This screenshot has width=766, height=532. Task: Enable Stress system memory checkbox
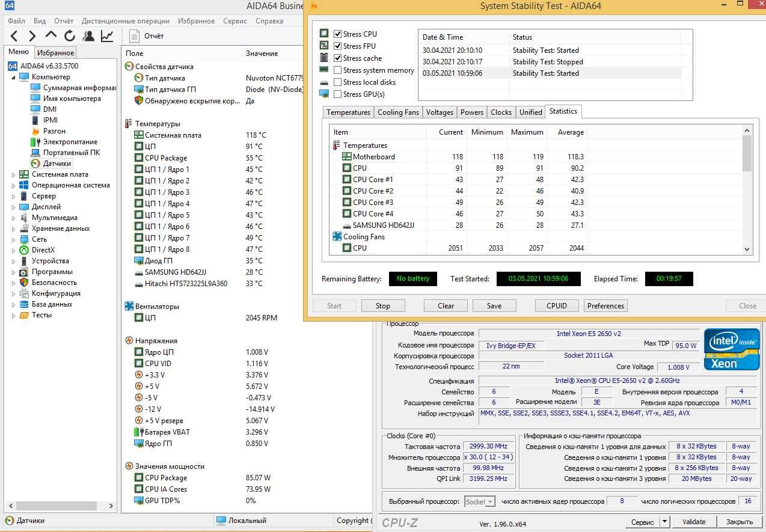338,70
